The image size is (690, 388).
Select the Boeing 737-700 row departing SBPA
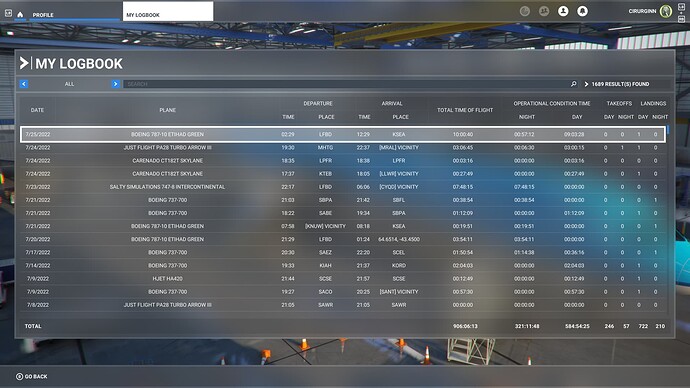click(343, 200)
